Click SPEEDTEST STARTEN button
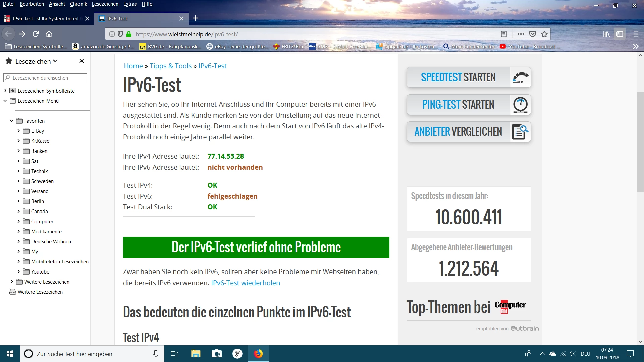644x362 pixels. (x=458, y=77)
